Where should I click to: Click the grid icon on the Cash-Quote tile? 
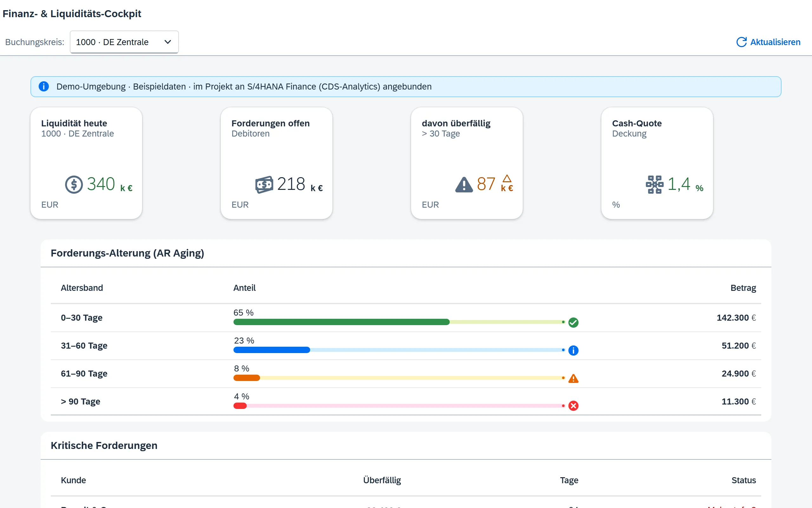click(654, 184)
